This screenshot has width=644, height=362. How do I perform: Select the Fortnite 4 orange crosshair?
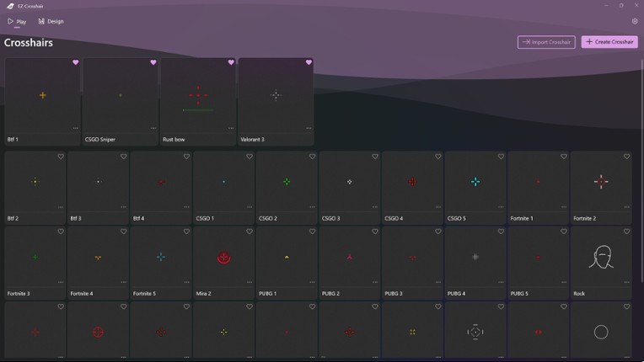98,258
